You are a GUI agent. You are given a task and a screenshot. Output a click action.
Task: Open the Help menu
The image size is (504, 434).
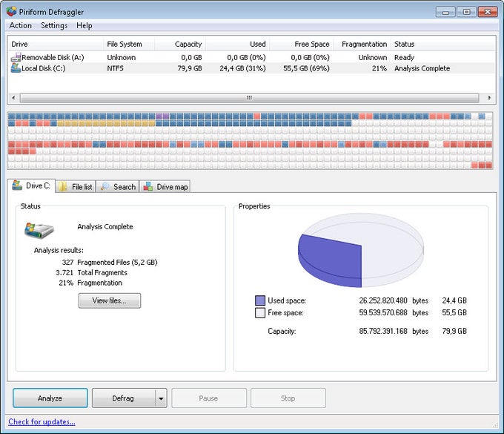tap(84, 25)
